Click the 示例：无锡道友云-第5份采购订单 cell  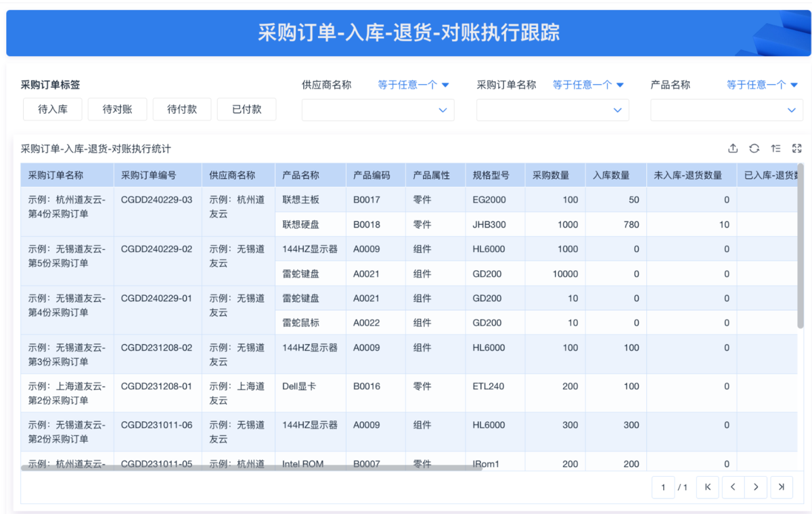(x=67, y=261)
